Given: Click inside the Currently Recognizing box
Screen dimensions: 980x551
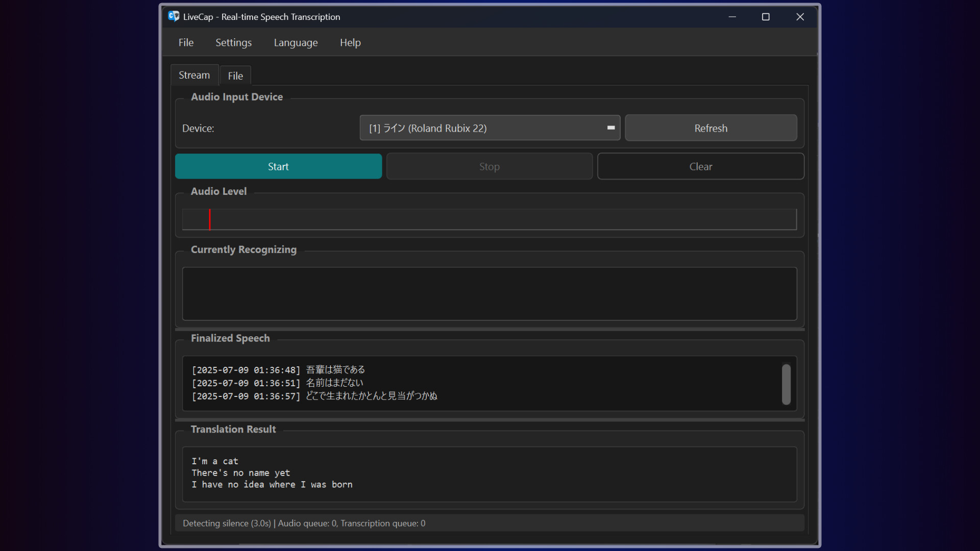Looking at the screenshot, I should (x=489, y=294).
